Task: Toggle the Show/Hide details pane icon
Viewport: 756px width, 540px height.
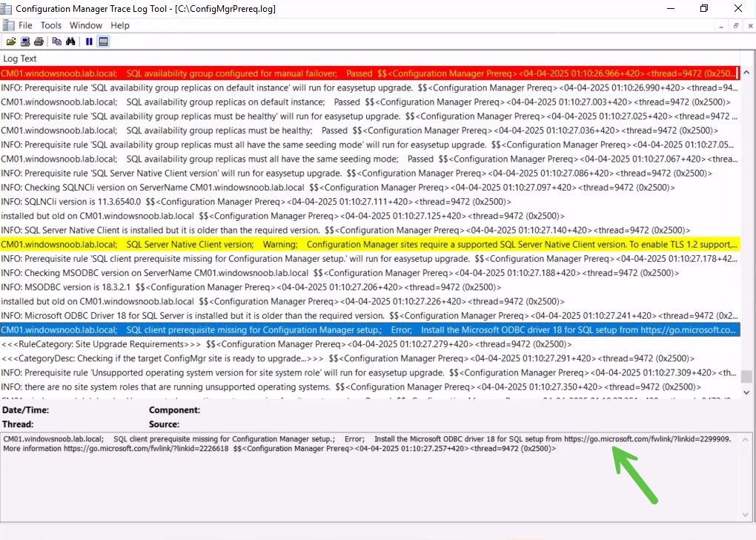Action: pyautogui.click(x=103, y=42)
